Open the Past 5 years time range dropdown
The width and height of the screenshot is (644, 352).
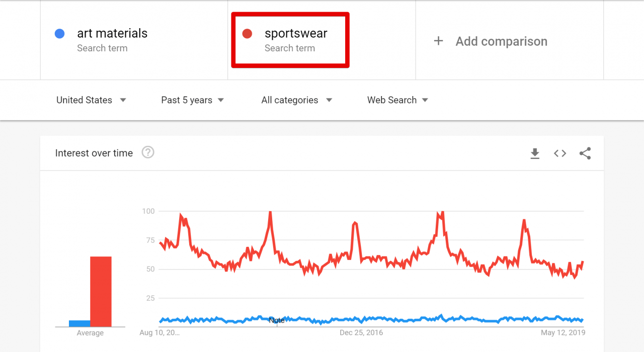(192, 100)
